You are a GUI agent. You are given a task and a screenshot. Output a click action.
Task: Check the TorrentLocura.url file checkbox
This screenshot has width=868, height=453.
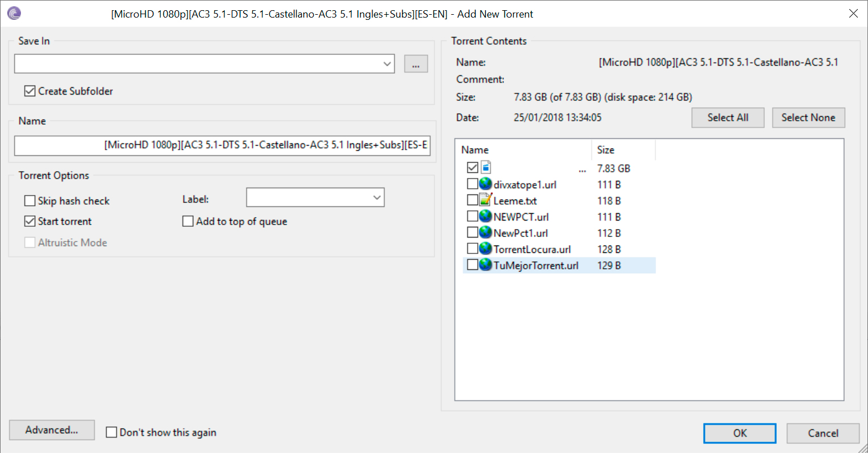pos(473,249)
